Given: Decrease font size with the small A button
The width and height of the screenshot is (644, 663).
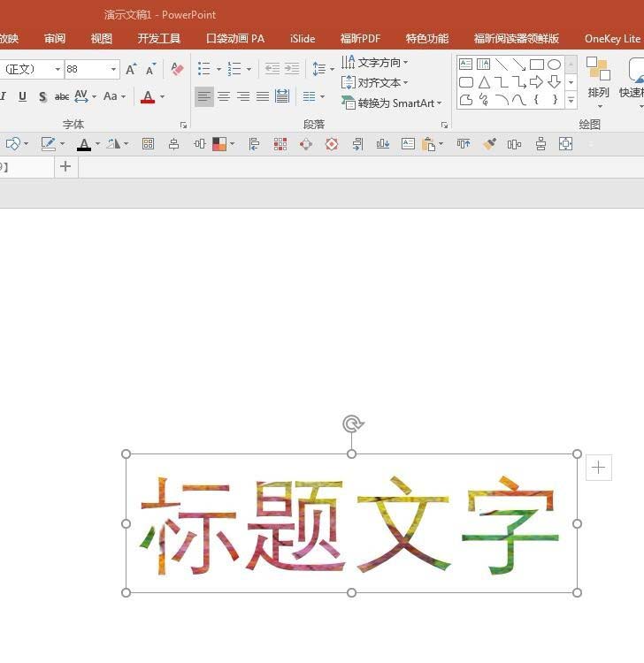Looking at the screenshot, I should pyautogui.click(x=150, y=69).
